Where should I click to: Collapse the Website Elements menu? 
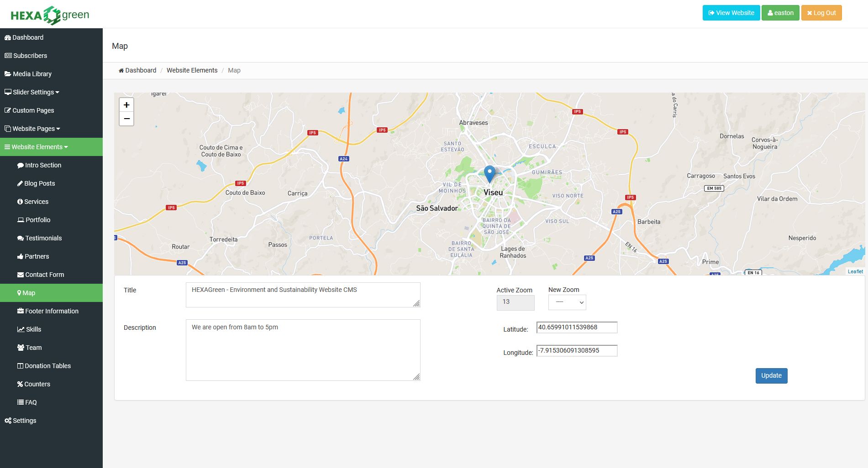39,147
